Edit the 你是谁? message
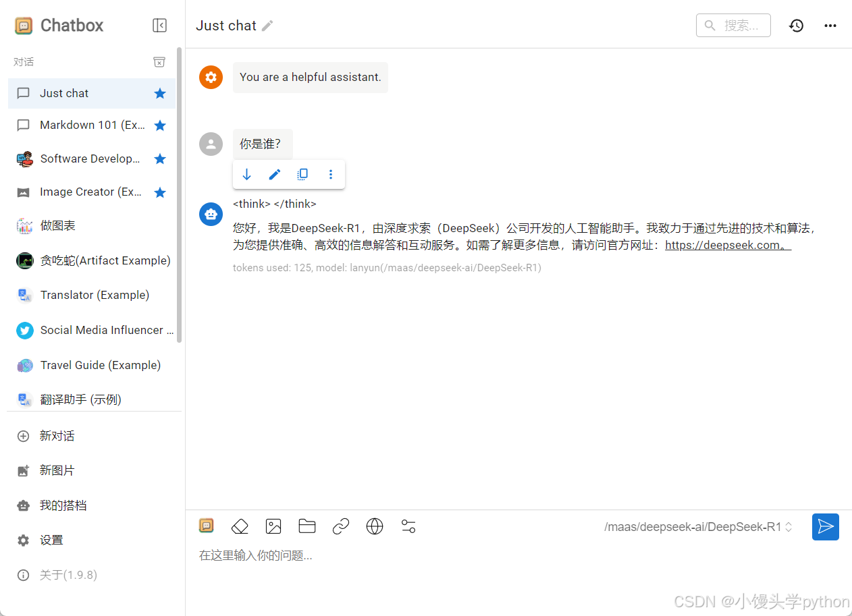The width and height of the screenshot is (852, 616). click(274, 175)
